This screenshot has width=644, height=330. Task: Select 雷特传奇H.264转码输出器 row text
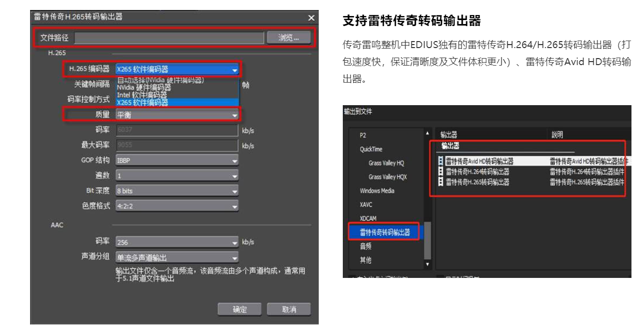coord(477,172)
